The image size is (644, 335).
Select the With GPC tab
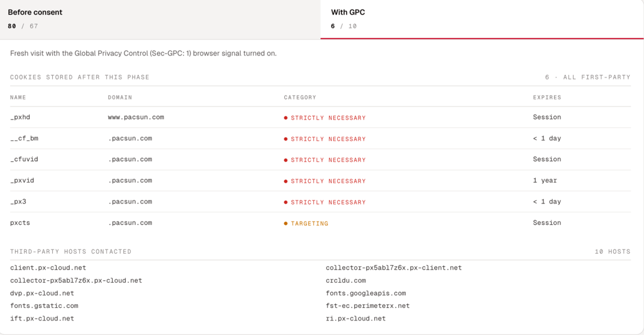pos(482,20)
